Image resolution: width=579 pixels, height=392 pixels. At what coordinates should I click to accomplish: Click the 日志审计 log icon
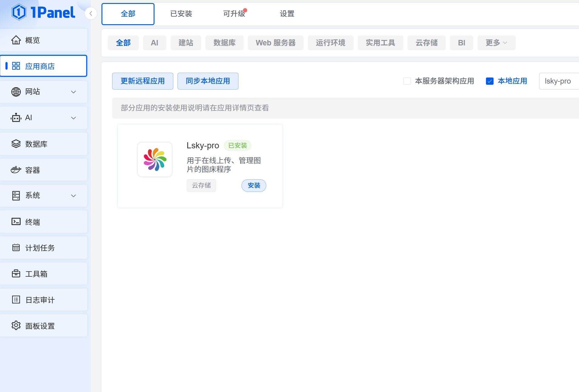coord(16,300)
